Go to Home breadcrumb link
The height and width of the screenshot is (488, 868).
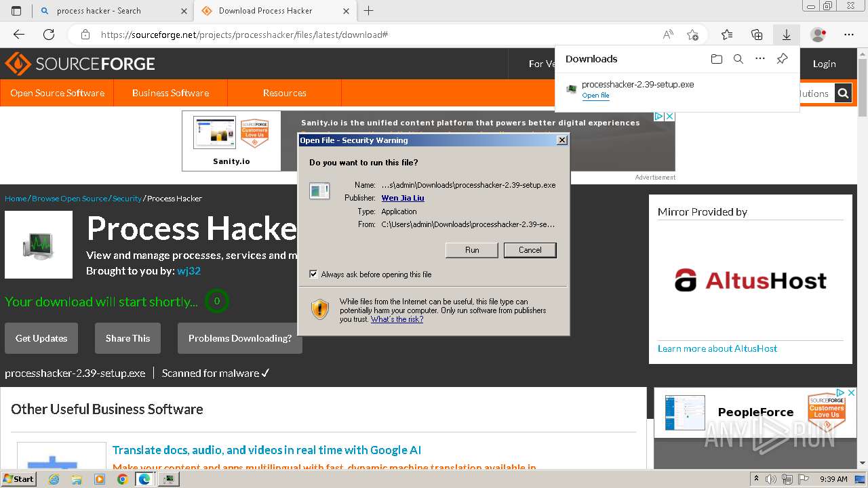16,199
